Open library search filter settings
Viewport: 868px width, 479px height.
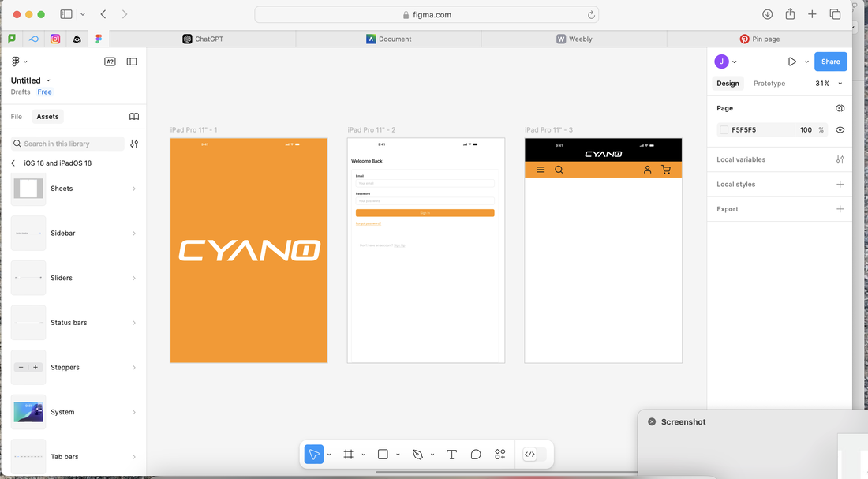134,144
